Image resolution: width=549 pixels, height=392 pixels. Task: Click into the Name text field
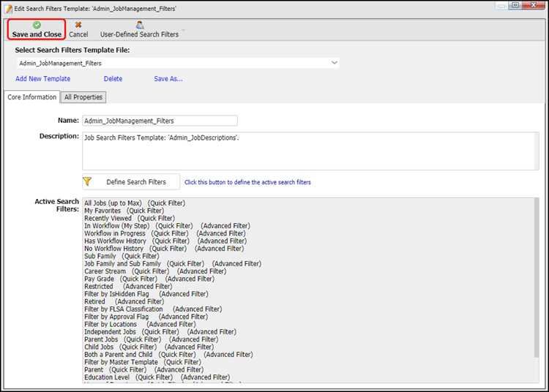pos(160,121)
